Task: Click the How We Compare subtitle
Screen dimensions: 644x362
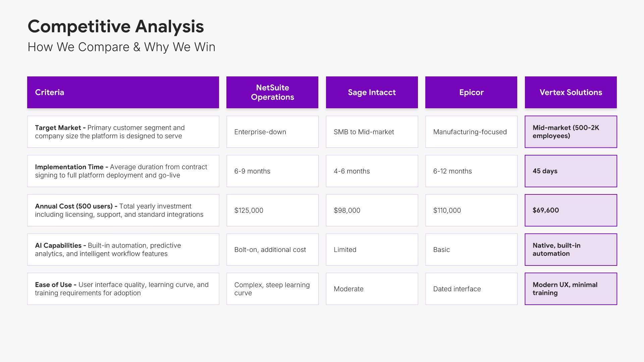Action: (x=121, y=47)
